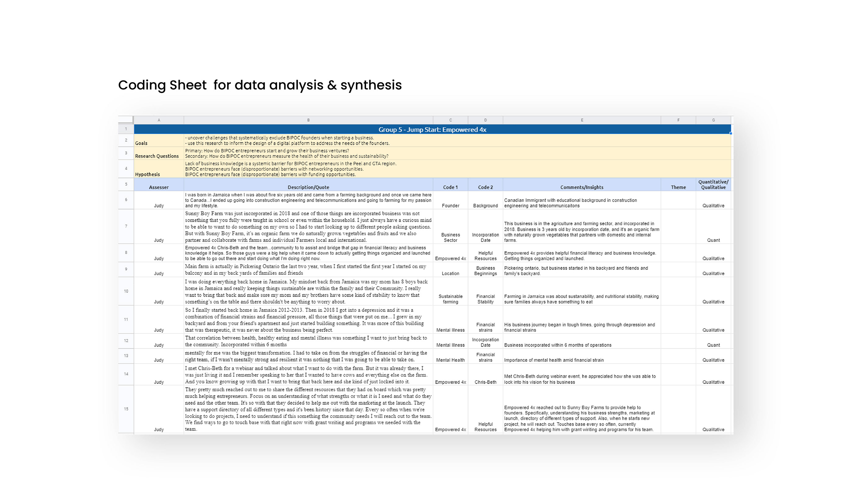Select row 15 header

[126, 409]
